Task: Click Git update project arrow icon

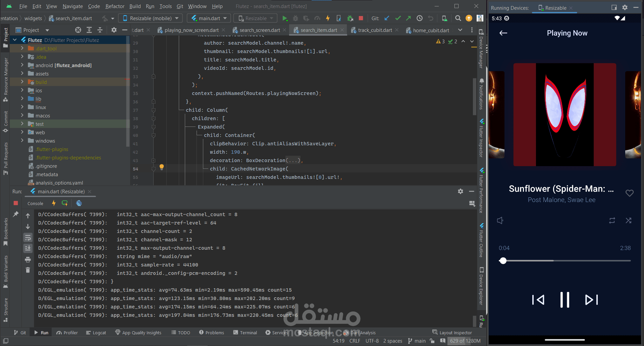Action: pos(387,18)
